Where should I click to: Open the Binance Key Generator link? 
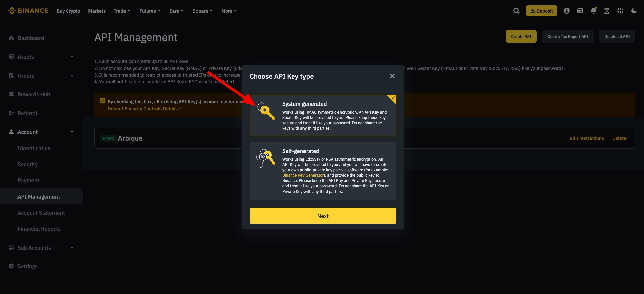tap(303, 175)
